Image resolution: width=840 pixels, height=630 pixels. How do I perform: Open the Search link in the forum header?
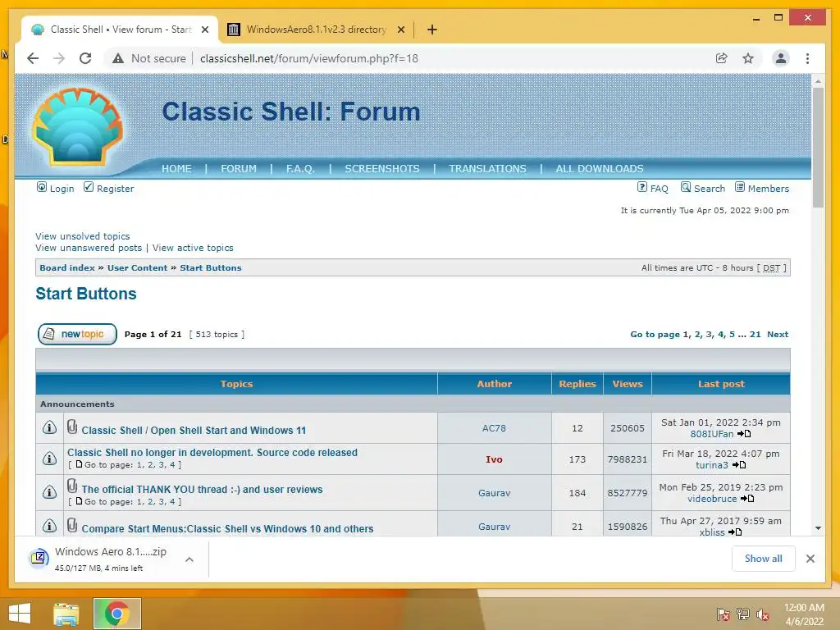703,188
